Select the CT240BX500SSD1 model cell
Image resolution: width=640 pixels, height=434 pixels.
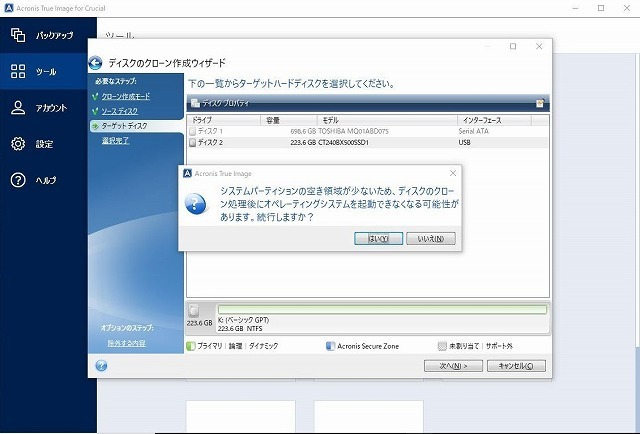click(343, 142)
